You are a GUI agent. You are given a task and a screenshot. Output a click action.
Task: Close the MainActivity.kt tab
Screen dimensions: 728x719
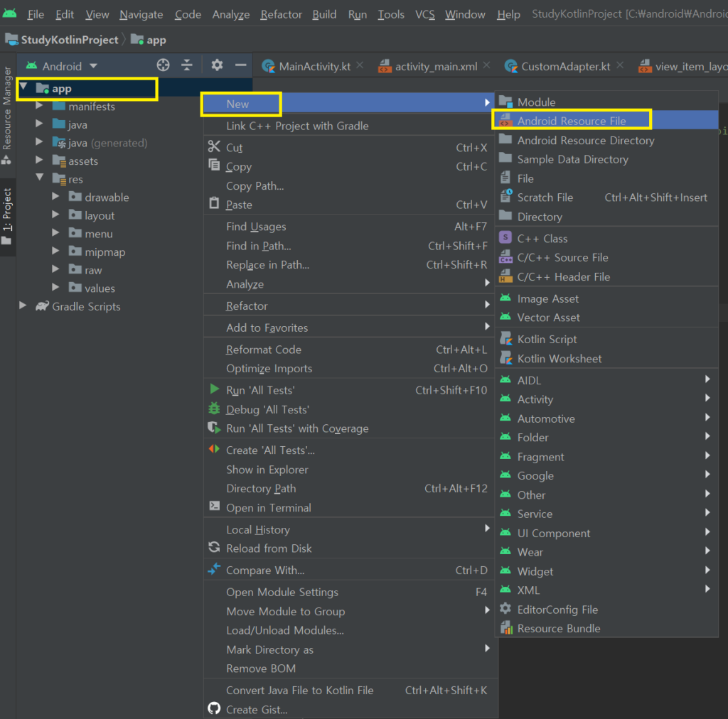point(360,65)
